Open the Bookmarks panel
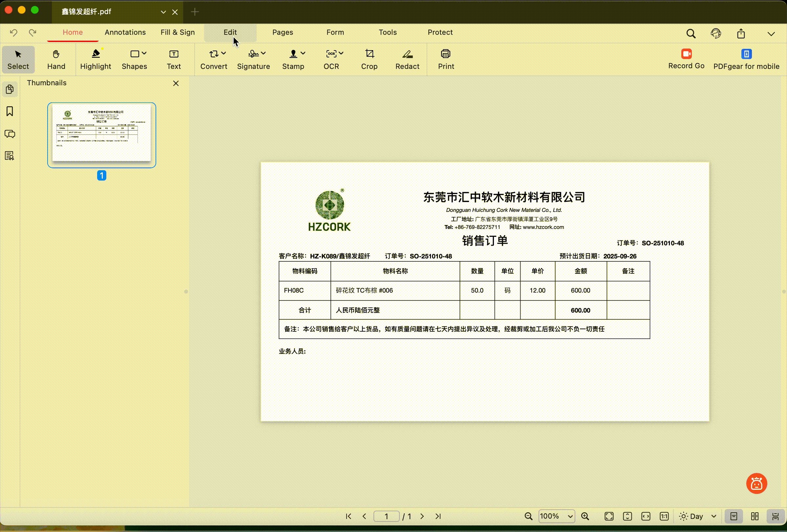This screenshot has height=532, width=787. coord(10,111)
